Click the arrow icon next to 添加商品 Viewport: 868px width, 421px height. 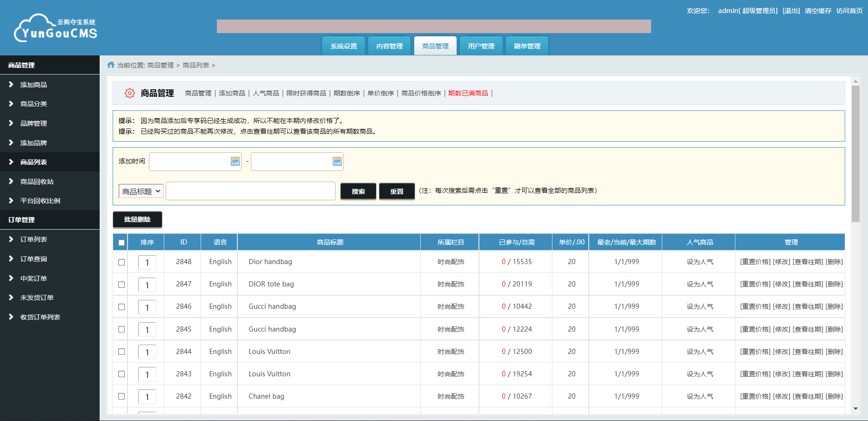point(11,84)
